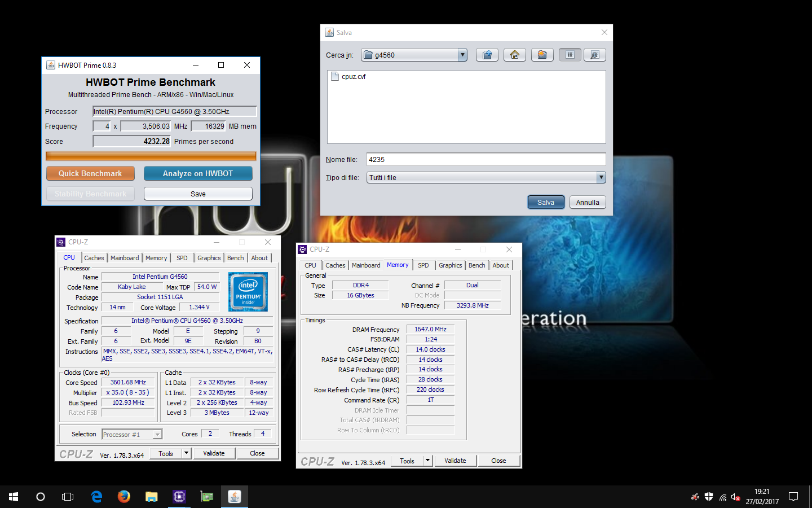Open Memory tab in left CPU-Z window

tap(156, 258)
